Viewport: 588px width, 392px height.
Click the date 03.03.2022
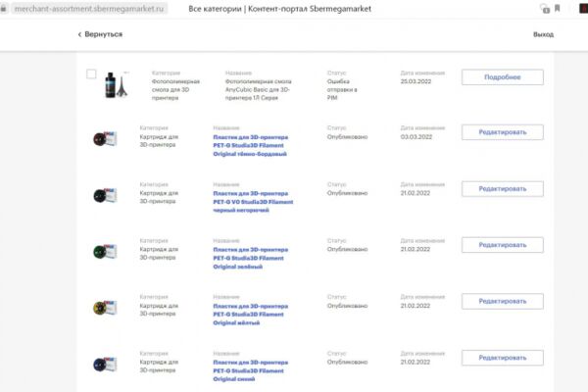pyautogui.click(x=416, y=137)
